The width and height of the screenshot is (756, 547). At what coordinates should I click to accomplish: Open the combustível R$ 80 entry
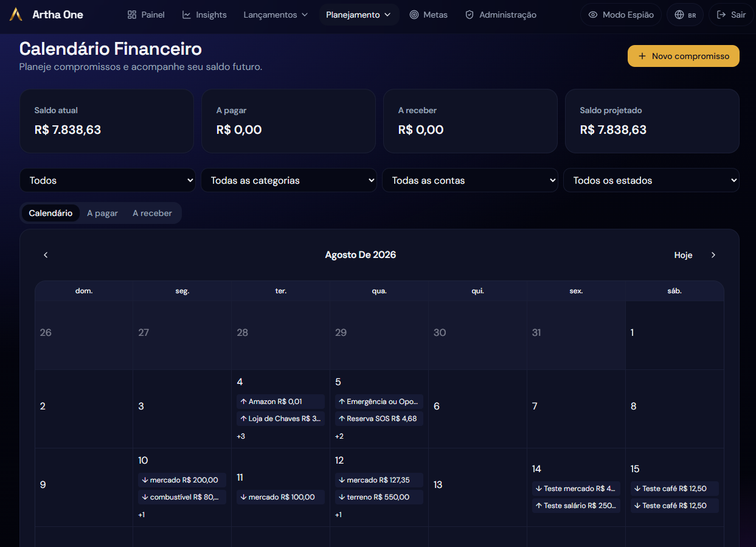click(x=182, y=497)
